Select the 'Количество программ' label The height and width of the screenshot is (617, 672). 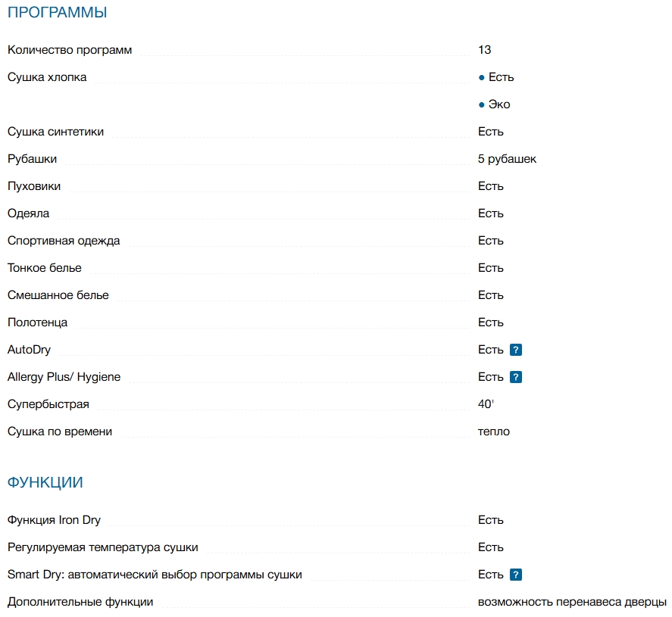[70, 50]
